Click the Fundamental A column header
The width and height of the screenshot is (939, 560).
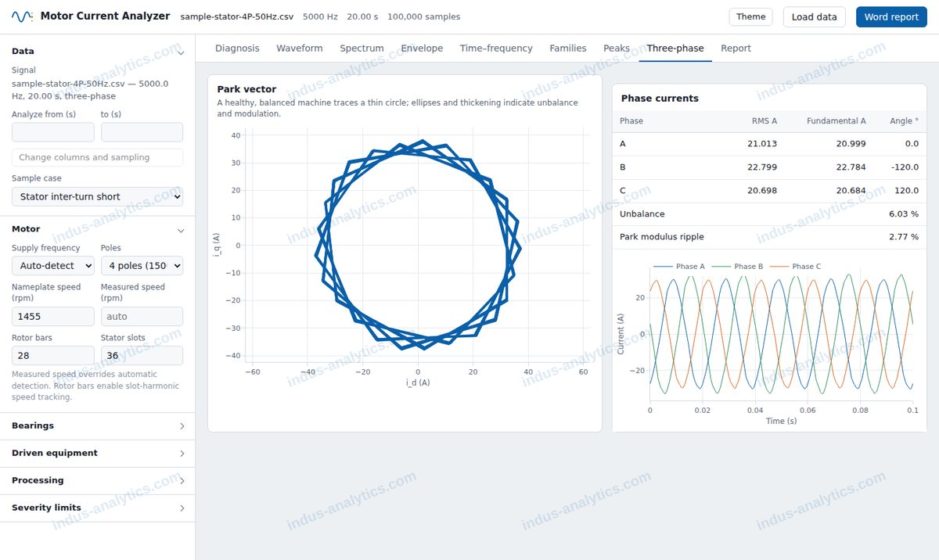[x=836, y=121]
